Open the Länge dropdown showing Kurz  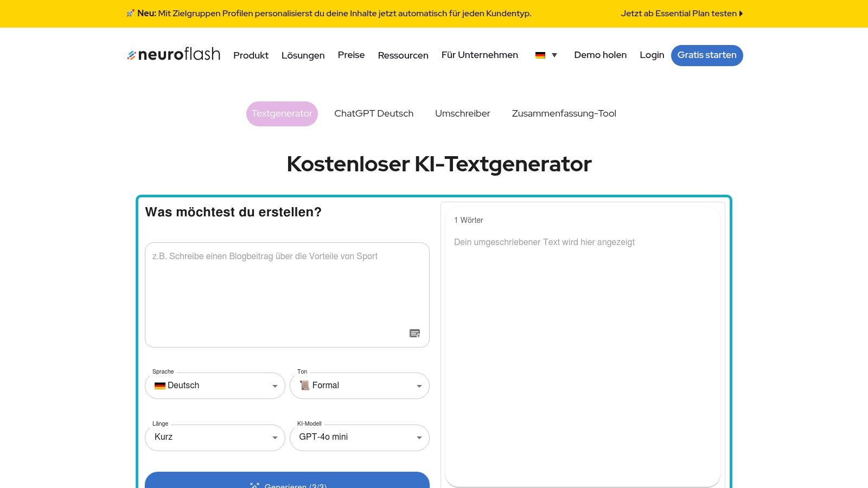click(215, 438)
